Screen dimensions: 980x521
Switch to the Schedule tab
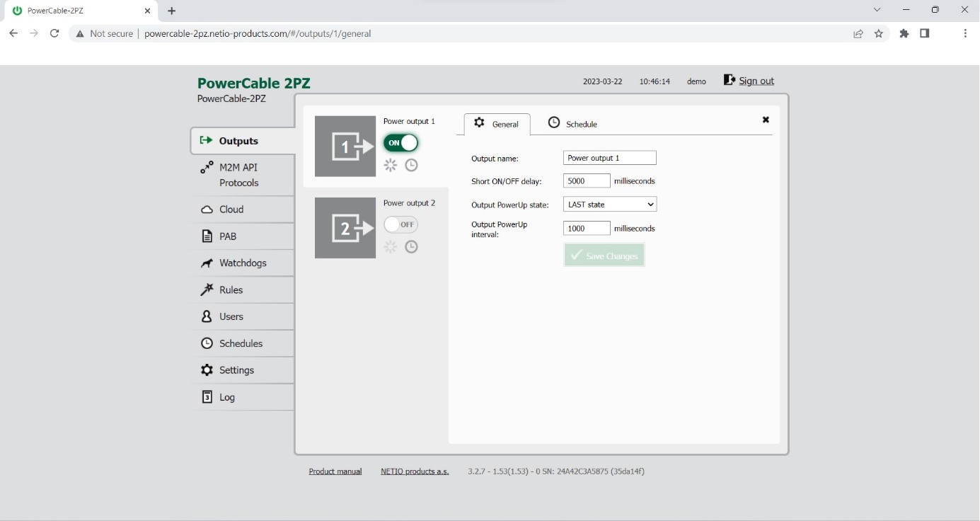tap(573, 124)
